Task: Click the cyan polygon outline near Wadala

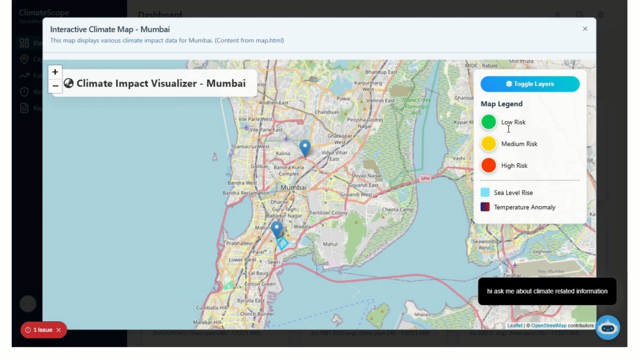Action: tap(283, 243)
